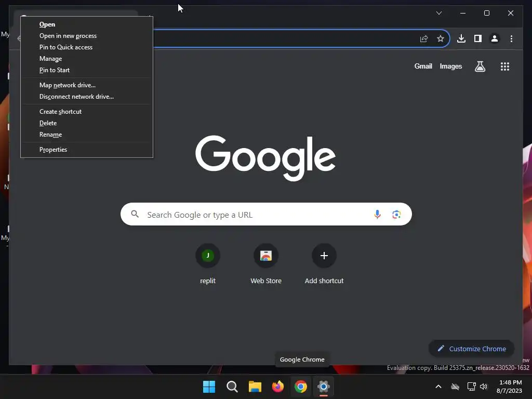Open Windows Start button
Screen dimensions: 532x399
(x=209, y=387)
